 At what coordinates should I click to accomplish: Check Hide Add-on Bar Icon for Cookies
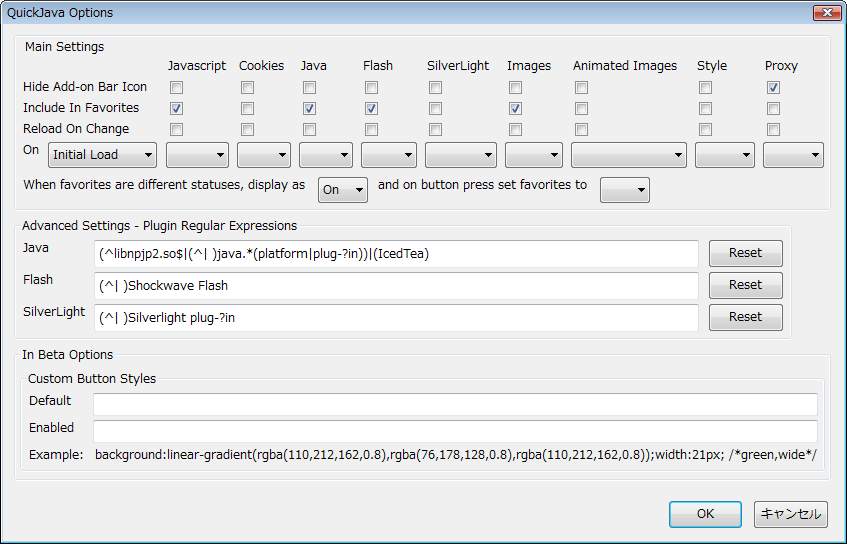[247, 88]
